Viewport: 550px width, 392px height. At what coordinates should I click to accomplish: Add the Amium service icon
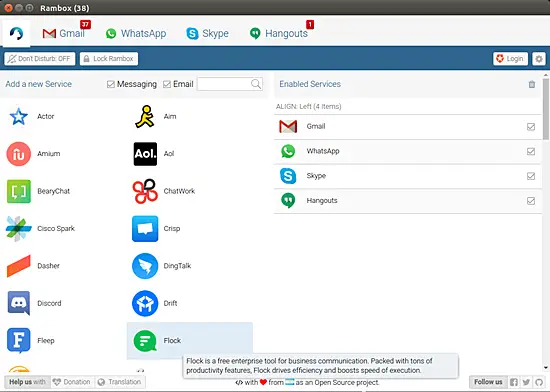click(x=19, y=154)
